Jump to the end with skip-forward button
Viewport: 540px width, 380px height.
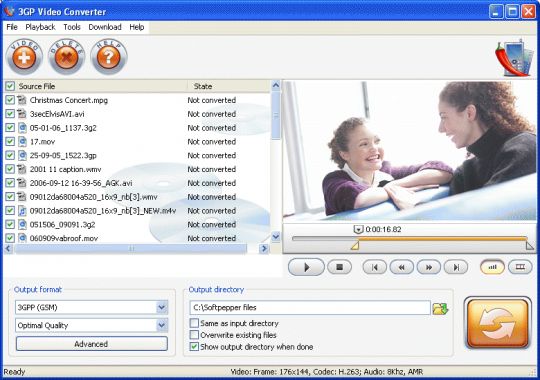click(x=456, y=267)
